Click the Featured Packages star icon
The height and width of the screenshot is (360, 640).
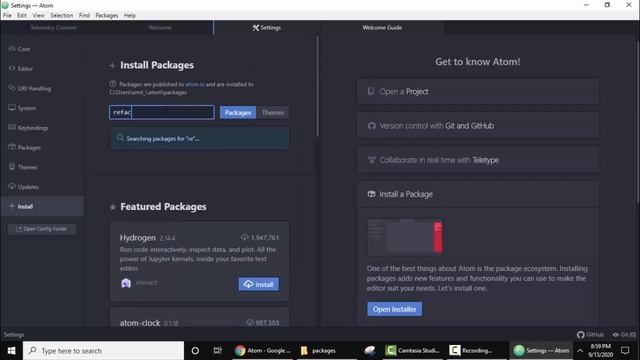coord(113,207)
